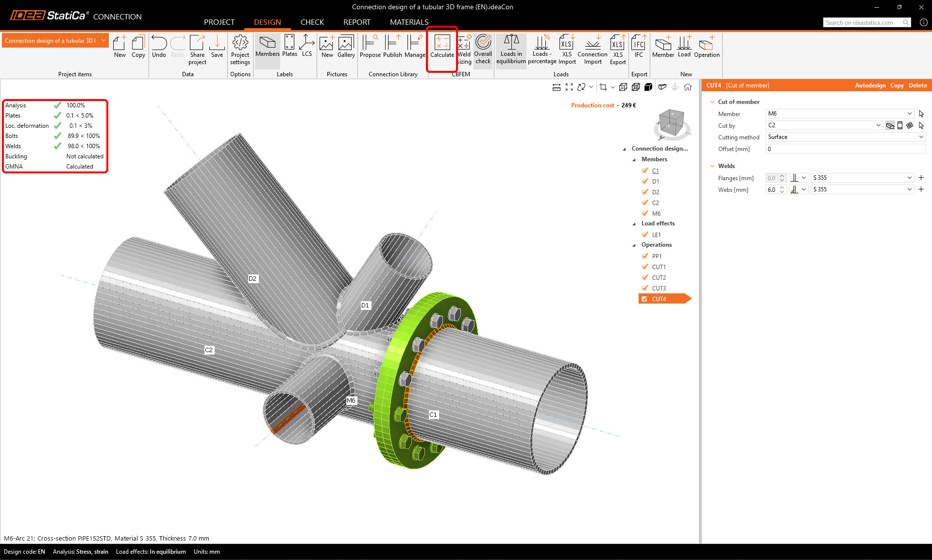Toggle the LE1 load effect checkbox
This screenshot has width=932, height=560.
tap(645, 235)
